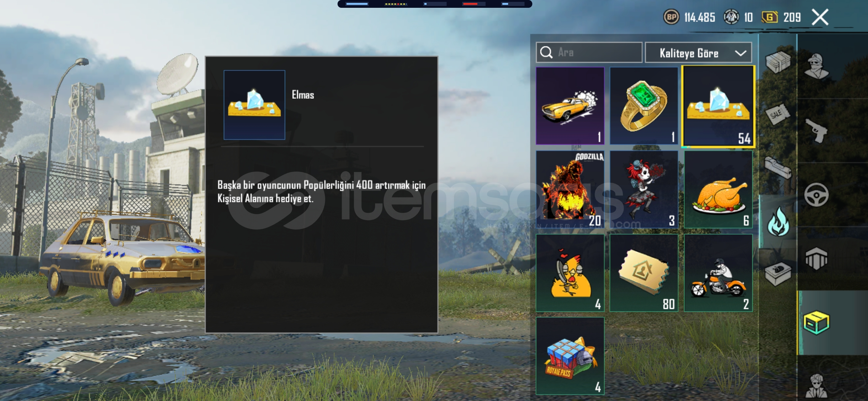Select the Godzilla flame item

click(x=570, y=189)
